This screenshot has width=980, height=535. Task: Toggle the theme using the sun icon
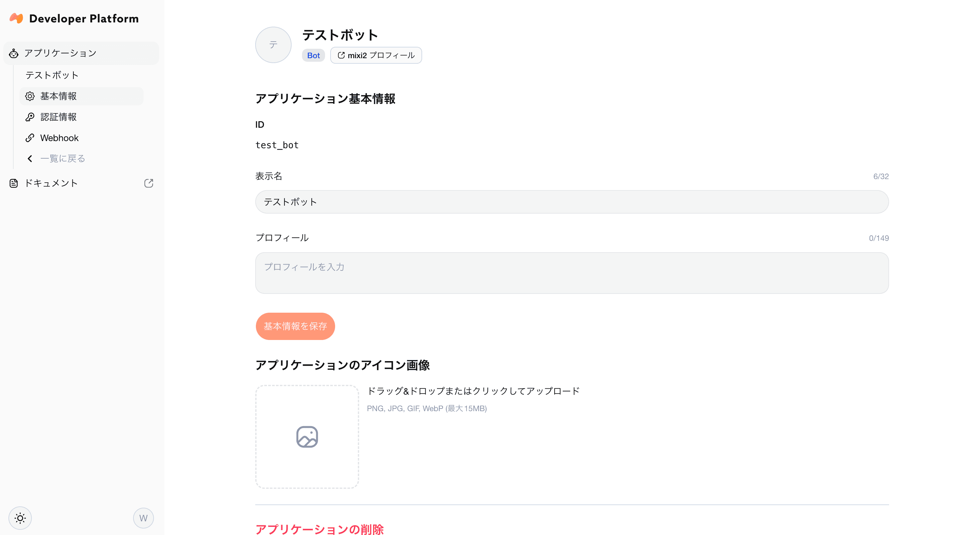[20, 518]
